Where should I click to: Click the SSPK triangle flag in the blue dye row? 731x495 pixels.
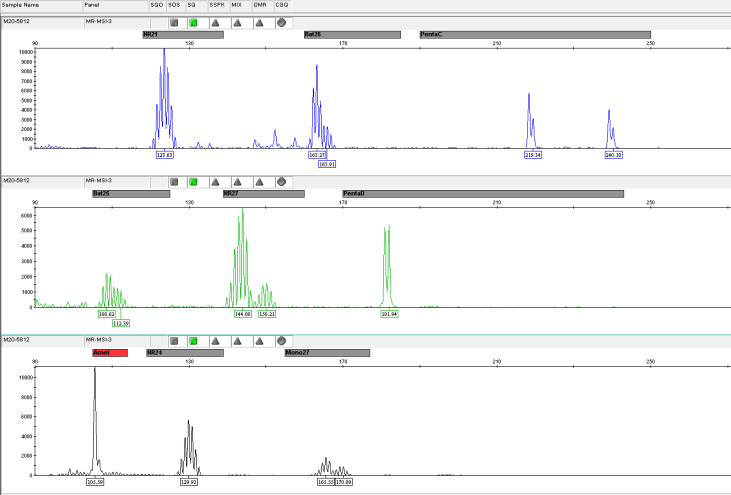pos(215,21)
